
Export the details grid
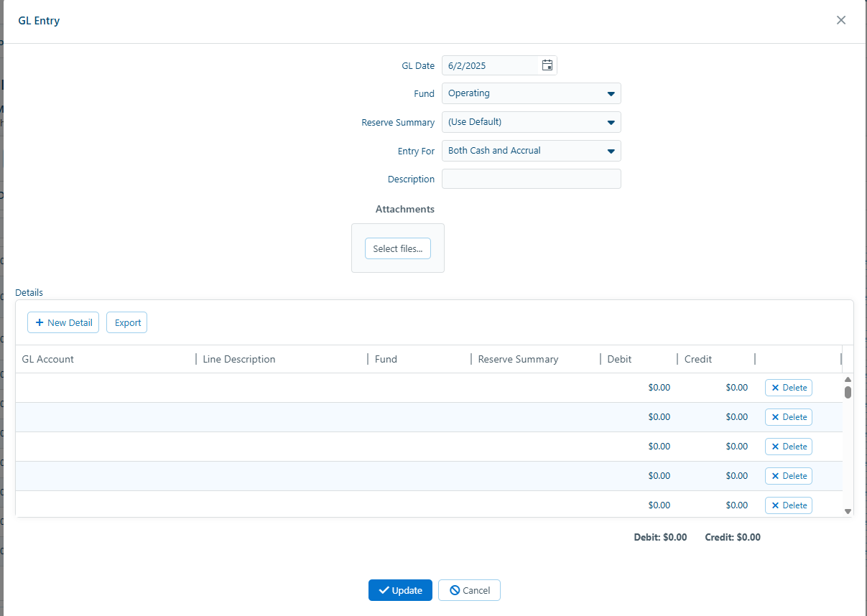point(126,322)
